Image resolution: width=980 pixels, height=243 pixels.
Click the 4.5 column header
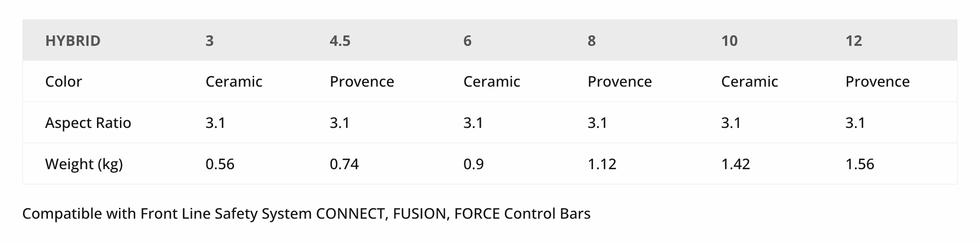tap(340, 41)
